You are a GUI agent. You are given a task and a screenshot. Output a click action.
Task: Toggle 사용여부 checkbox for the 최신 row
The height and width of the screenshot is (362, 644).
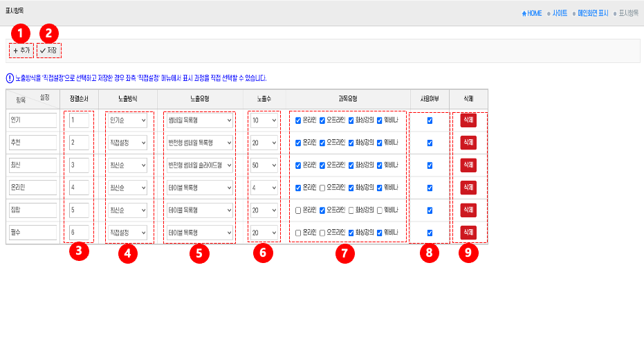click(x=430, y=165)
